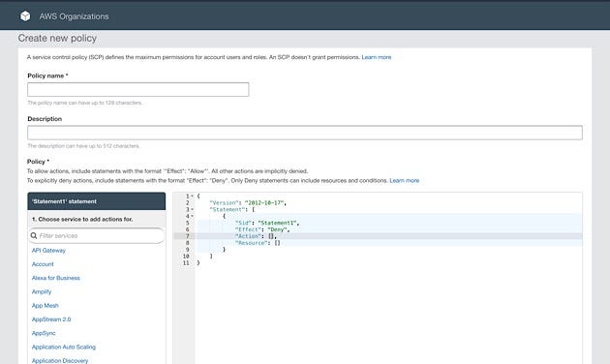Click the "Sid": "Statement1" line
610x364 pixels.
pyautogui.click(x=267, y=223)
